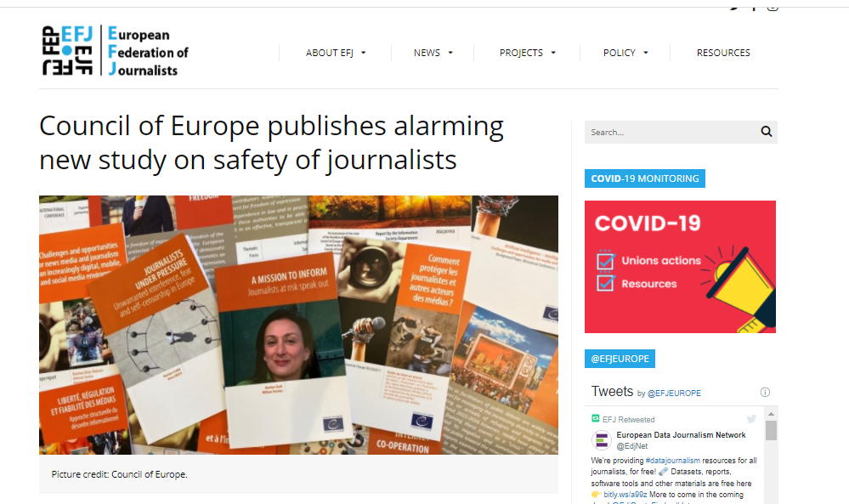Click the @EFJEUROPE blue label
Image resolution: width=849 pixels, height=504 pixels.
[x=620, y=359]
